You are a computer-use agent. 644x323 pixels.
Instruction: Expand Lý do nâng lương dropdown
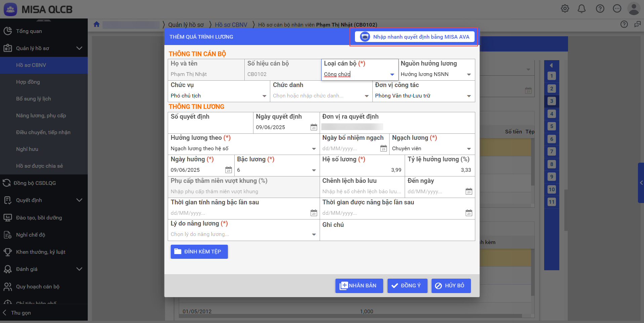[314, 235]
